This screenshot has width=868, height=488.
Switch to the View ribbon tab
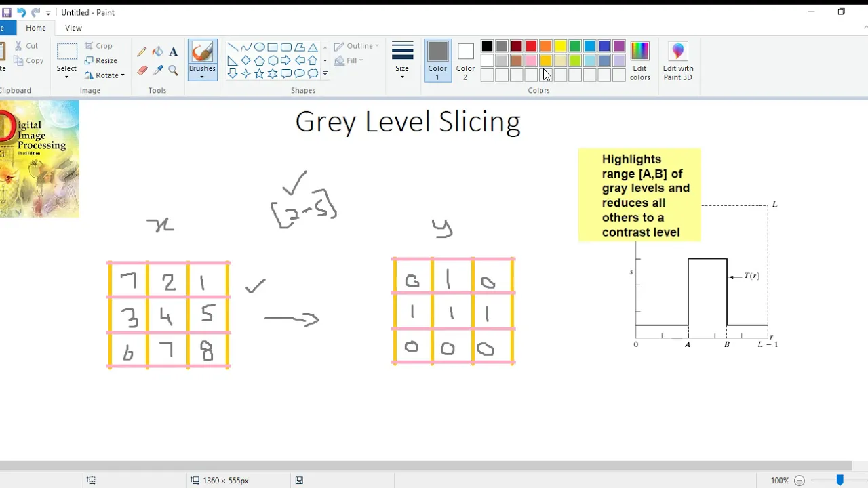click(x=73, y=28)
